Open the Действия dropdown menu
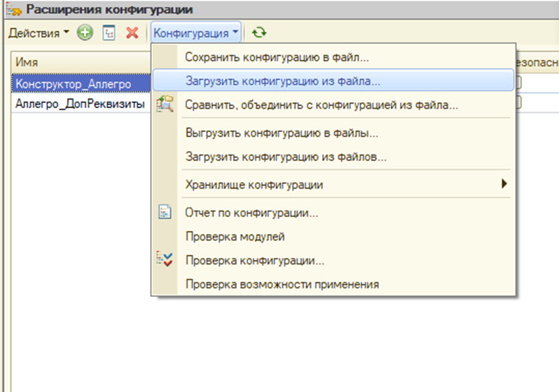The height and width of the screenshot is (392, 559). pyautogui.click(x=39, y=33)
